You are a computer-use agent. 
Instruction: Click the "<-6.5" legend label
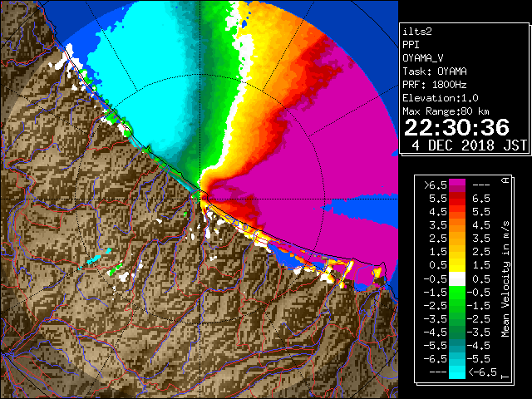482,372
